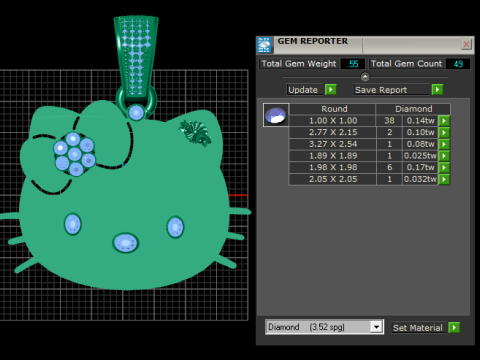The height and width of the screenshot is (360, 480).
Task: Click the Update button
Action: 305,90
